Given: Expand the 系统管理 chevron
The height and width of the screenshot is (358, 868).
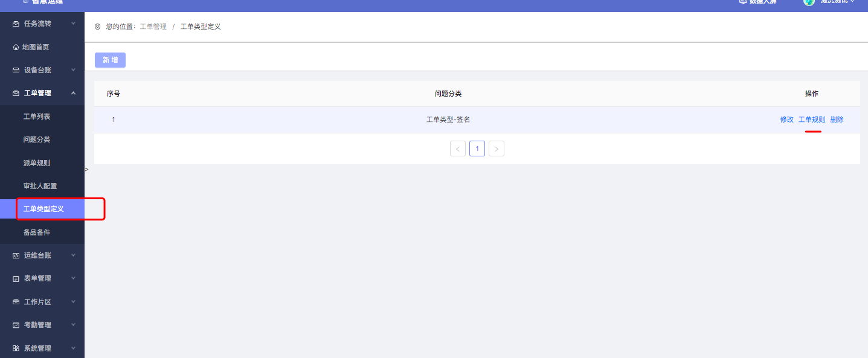Looking at the screenshot, I should coord(73,348).
